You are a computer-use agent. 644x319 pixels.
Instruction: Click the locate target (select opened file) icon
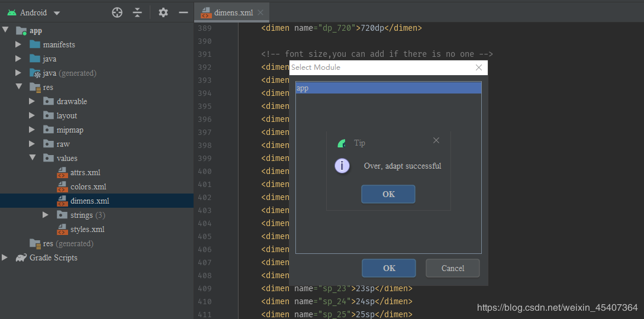[x=117, y=12]
